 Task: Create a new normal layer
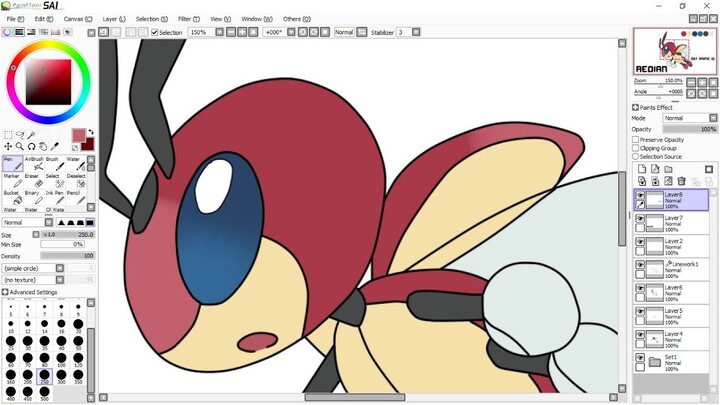642,169
